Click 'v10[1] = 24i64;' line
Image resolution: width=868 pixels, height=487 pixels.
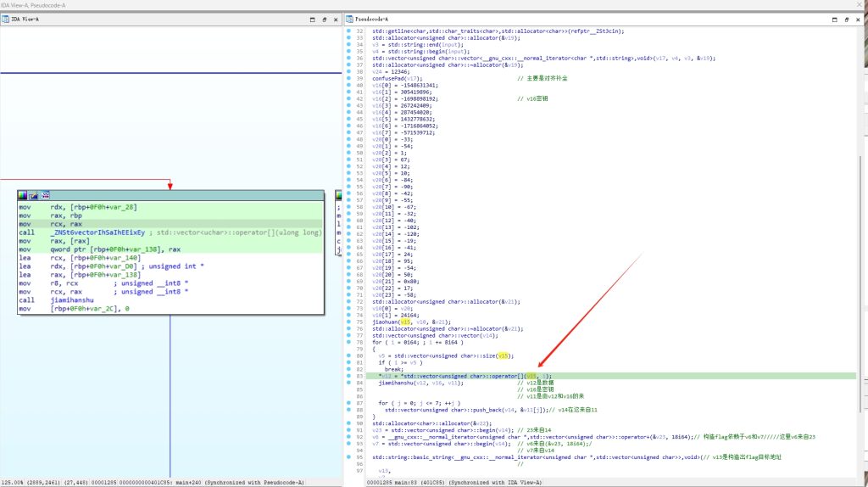395,316
